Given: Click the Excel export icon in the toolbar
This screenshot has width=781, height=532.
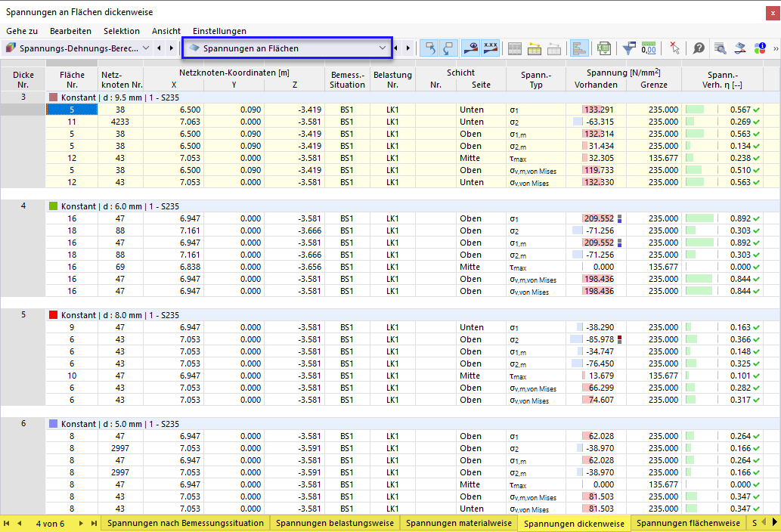Looking at the screenshot, I should 603,48.
